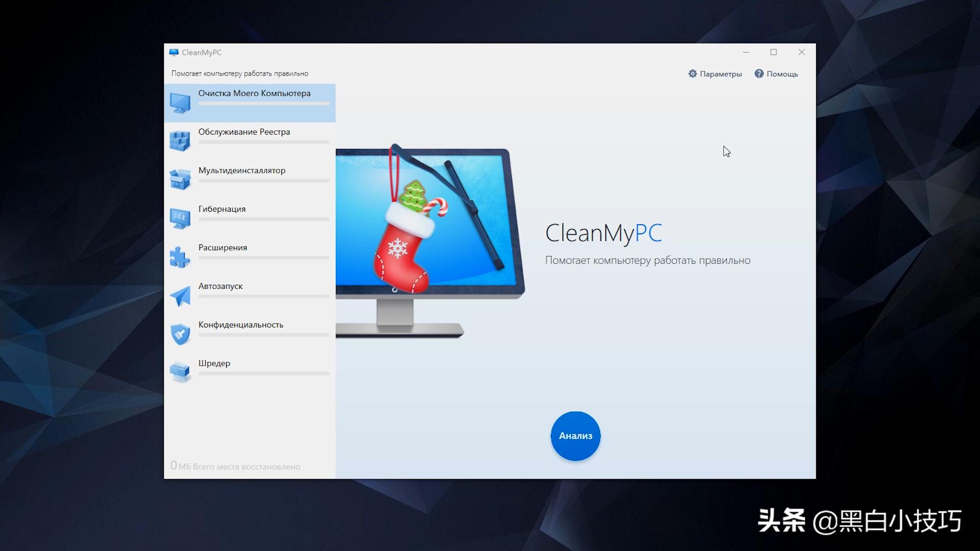The height and width of the screenshot is (551, 980).
Task: Click the Гибернация sleeping monitor icon
Action: click(x=180, y=218)
